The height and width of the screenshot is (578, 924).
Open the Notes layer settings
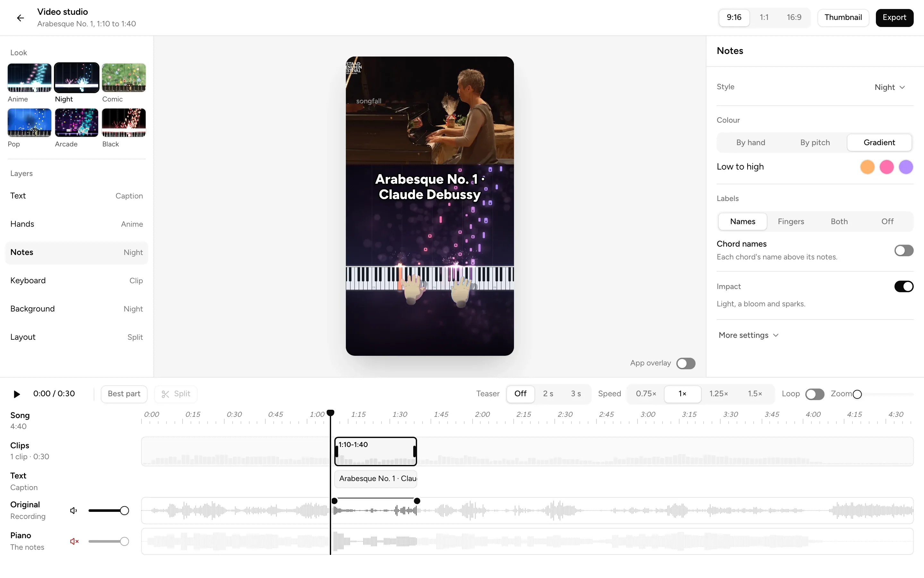[76, 253]
